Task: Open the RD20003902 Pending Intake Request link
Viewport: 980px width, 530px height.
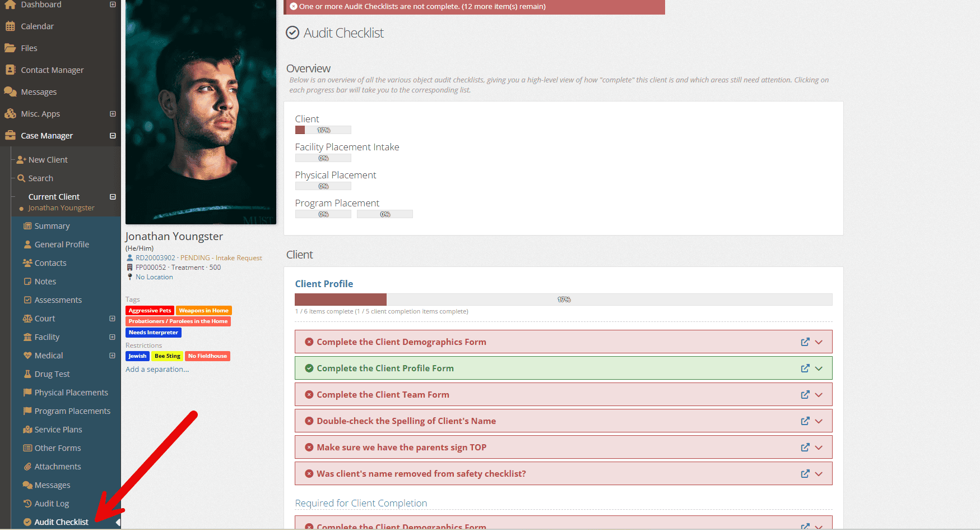Action: (x=199, y=258)
